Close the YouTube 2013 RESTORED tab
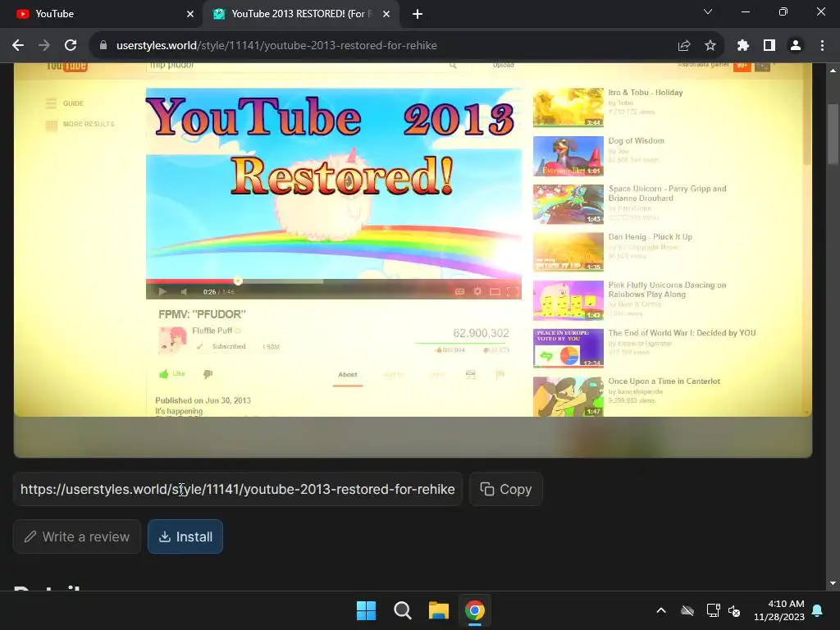Viewport: 840px width, 630px height. (x=386, y=14)
